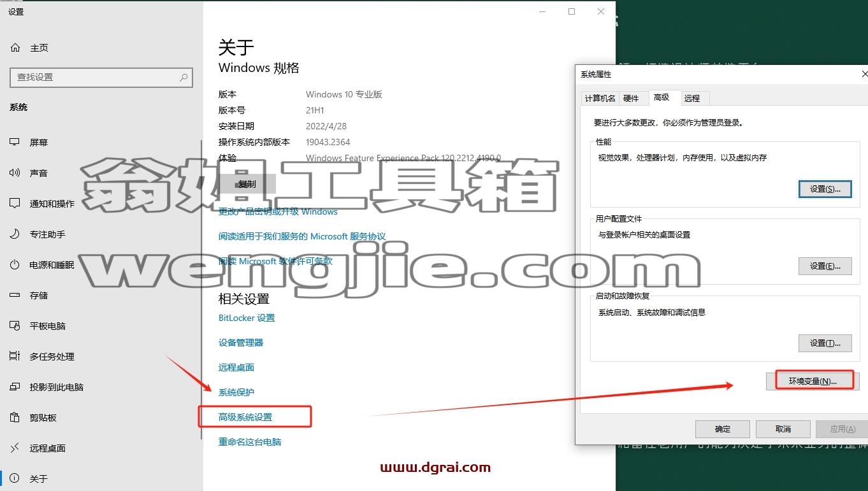868x491 pixels.
Task: Click the edition value Windows 10 专业版
Action: (344, 94)
